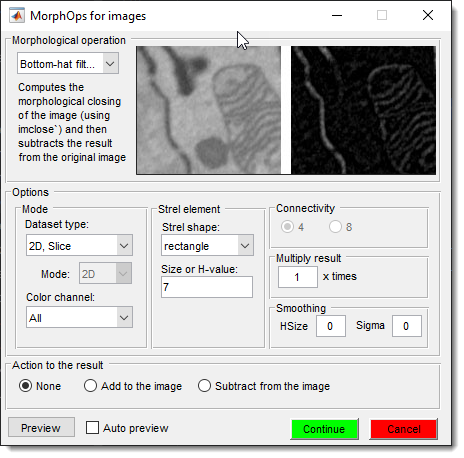Close the MorphOps for images window

coord(428,15)
